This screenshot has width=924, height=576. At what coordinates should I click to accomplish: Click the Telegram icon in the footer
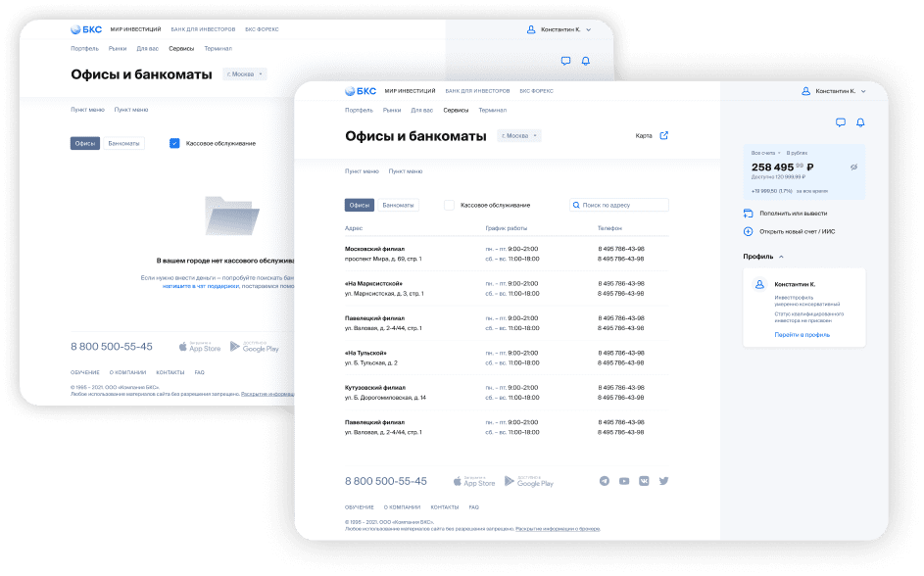point(604,481)
